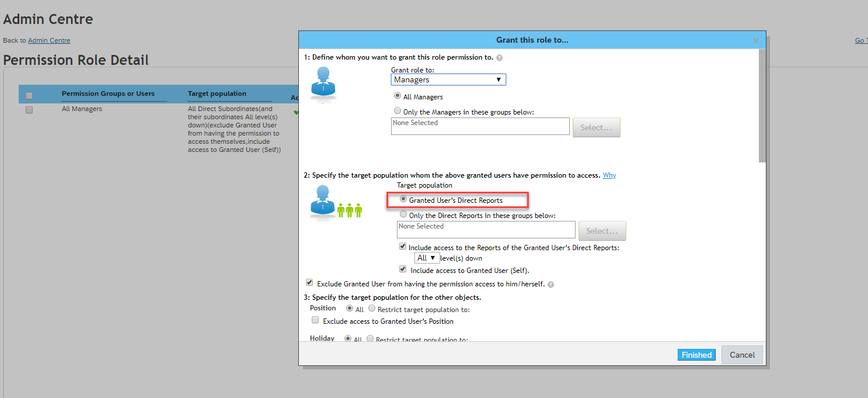Select the All Managers radio button
Image resolution: width=868 pixels, height=398 pixels.
pyautogui.click(x=398, y=96)
